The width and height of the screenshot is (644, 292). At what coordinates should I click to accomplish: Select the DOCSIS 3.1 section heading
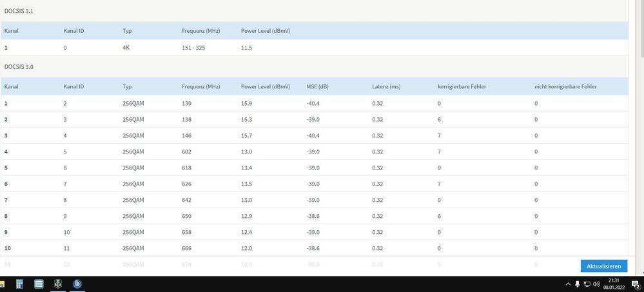click(19, 11)
